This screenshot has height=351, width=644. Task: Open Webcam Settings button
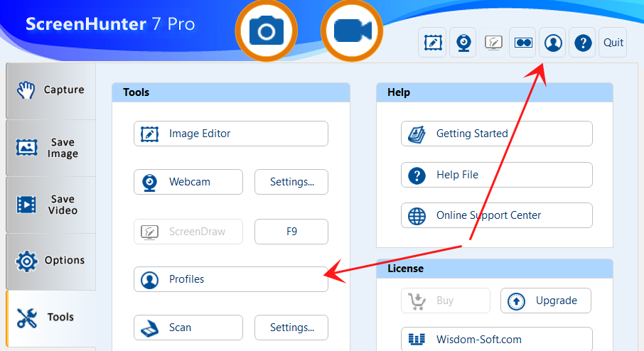pyautogui.click(x=291, y=182)
